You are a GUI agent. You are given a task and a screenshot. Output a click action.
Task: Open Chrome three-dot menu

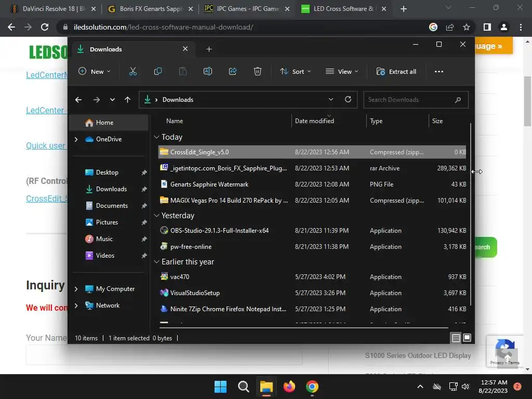[521, 27]
